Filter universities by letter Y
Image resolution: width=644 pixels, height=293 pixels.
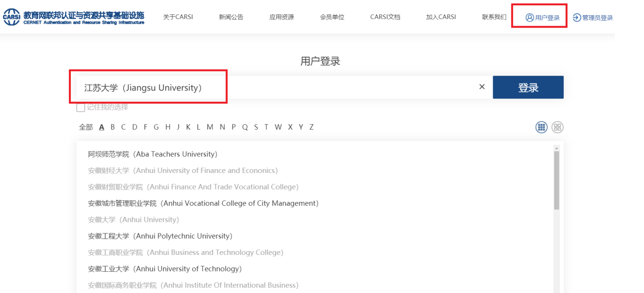click(301, 127)
